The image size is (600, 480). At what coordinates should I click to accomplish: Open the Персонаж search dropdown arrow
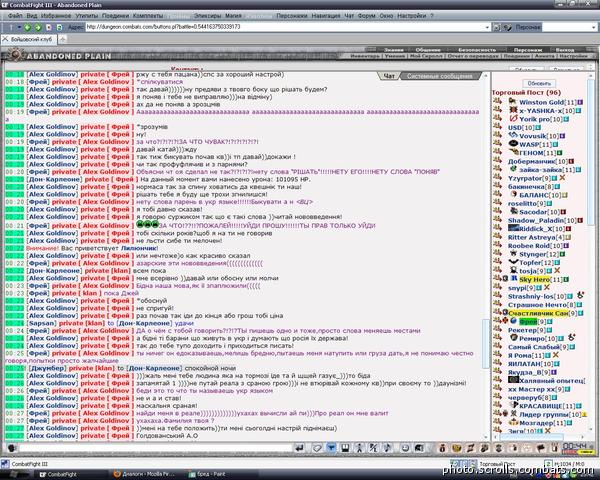coord(593,27)
